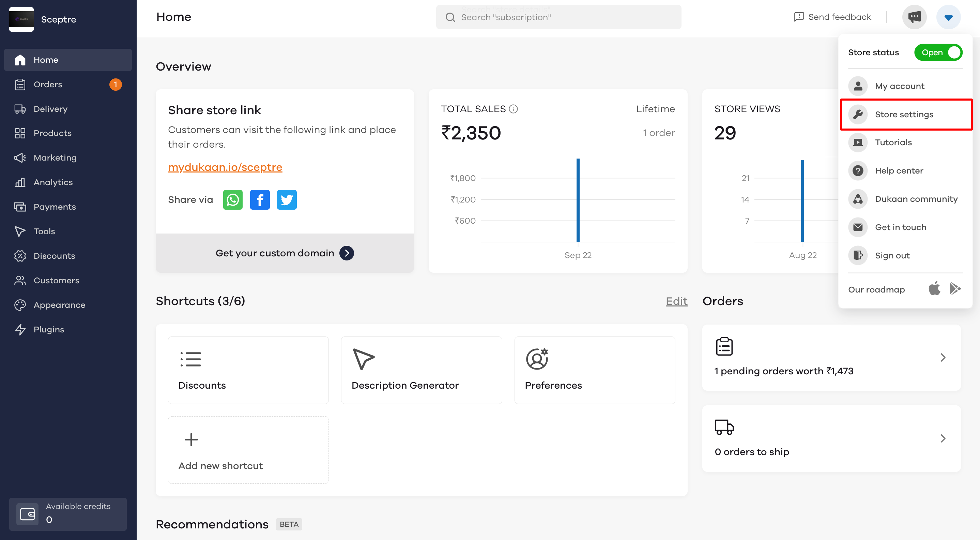Click the Total Sales info icon
The height and width of the screenshot is (540, 980).
coord(513,109)
